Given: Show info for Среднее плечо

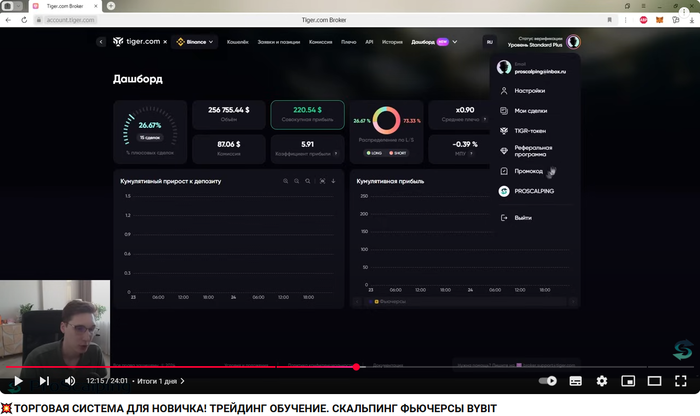Looking at the screenshot, I should click(x=485, y=120).
